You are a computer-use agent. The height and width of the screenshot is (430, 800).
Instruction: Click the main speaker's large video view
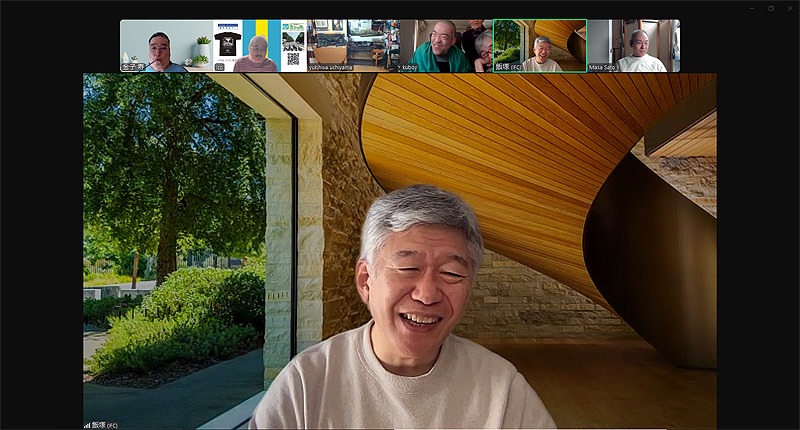point(400,250)
